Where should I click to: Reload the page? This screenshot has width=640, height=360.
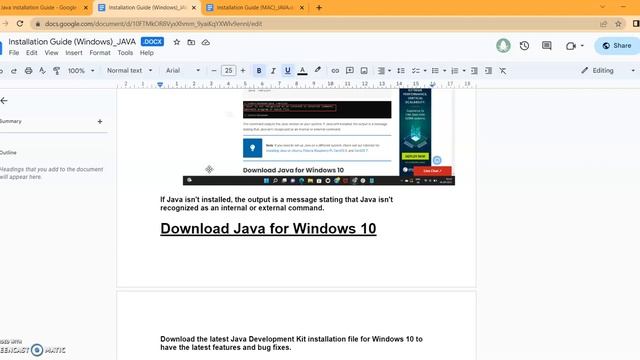point(20,24)
